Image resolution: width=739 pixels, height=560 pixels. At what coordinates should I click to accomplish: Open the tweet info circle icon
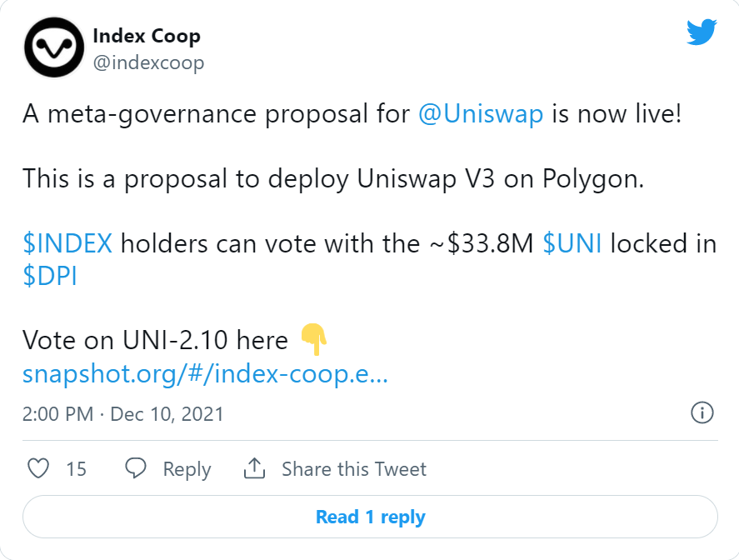click(702, 413)
